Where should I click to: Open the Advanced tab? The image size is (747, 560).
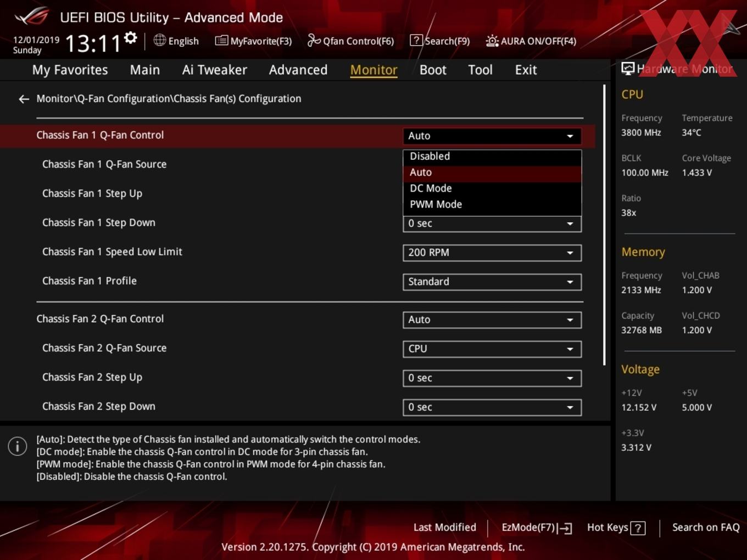(298, 70)
